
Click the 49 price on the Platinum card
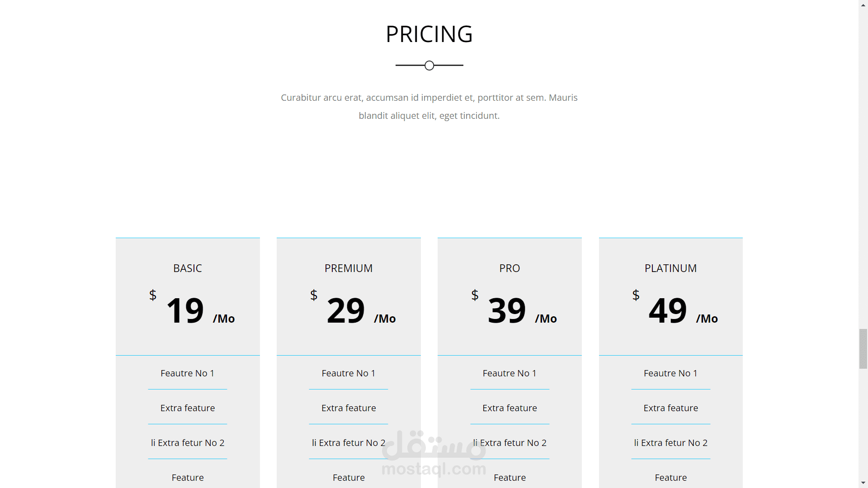click(x=668, y=310)
